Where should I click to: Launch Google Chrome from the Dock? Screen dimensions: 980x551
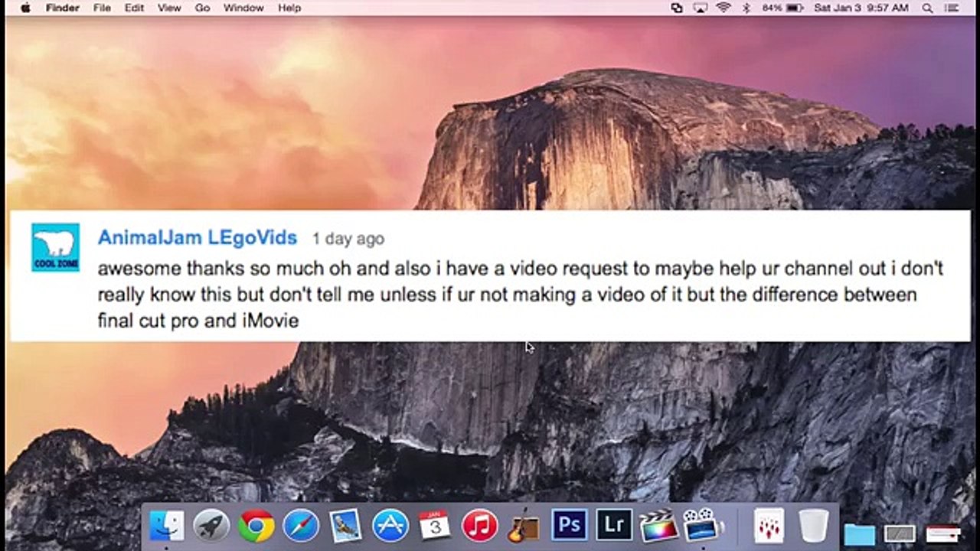click(256, 526)
